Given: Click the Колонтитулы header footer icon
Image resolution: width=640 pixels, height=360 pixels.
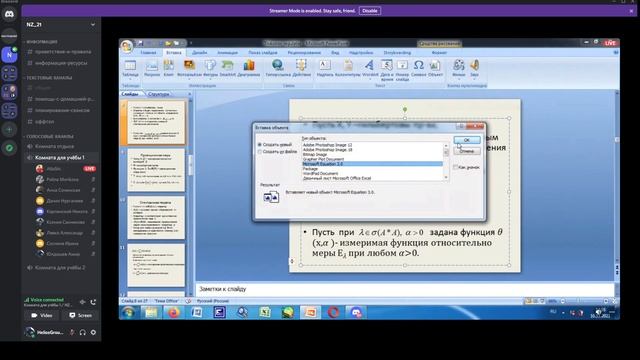Looking at the screenshot, I should coord(348,68).
